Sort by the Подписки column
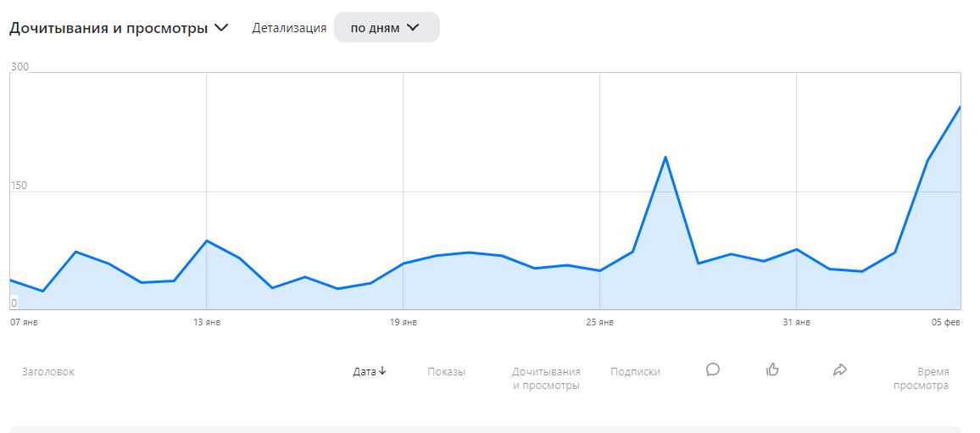The image size is (980, 433). [635, 372]
